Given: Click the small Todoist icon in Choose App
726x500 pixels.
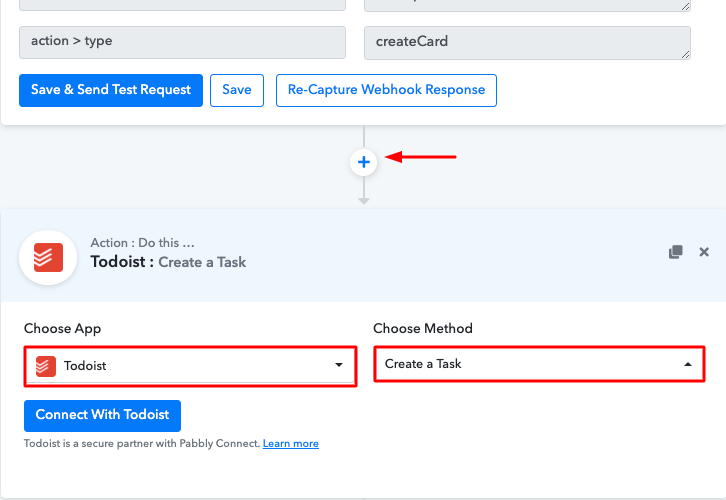Looking at the screenshot, I should [x=46, y=366].
